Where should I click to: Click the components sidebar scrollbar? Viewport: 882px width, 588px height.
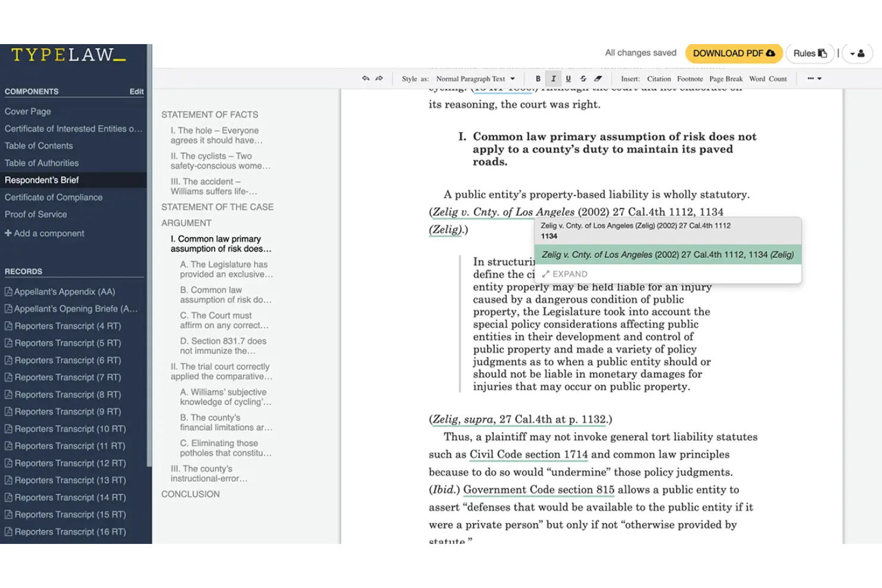(x=150, y=256)
